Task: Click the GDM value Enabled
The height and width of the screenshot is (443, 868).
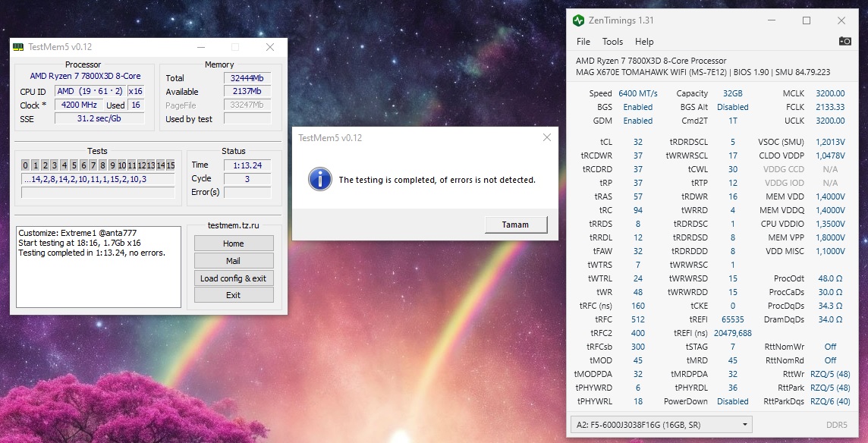Action: click(x=638, y=120)
